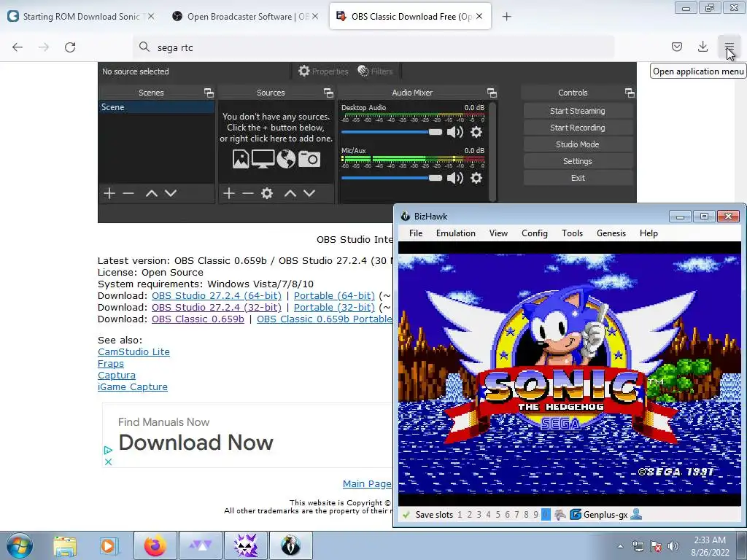Image resolution: width=747 pixels, height=560 pixels.
Task: Open the Firefox downloads panel arrow icon
Action: tap(703, 47)
